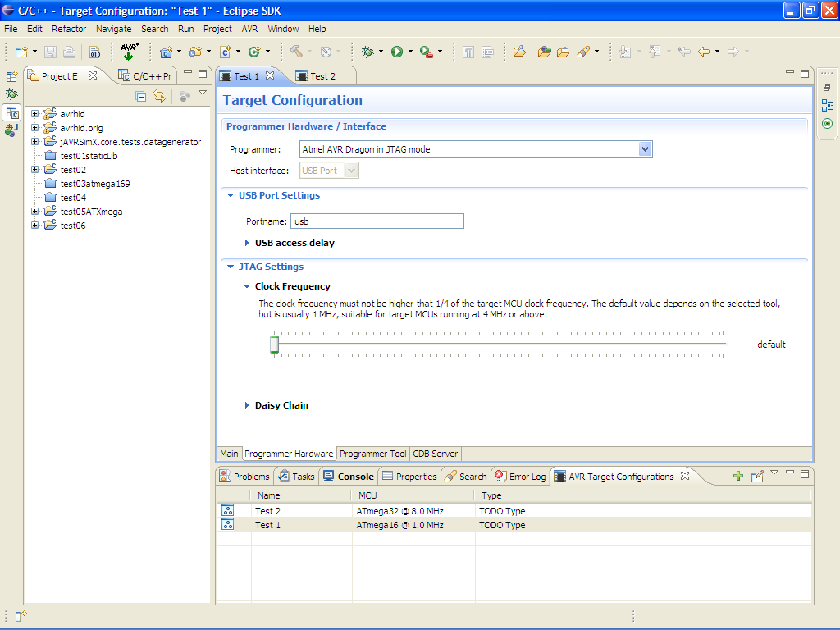The height and width of the screenshot is (630, 840).
Task: Click the binary 010 build icon
Action: (x=95, y=52)
